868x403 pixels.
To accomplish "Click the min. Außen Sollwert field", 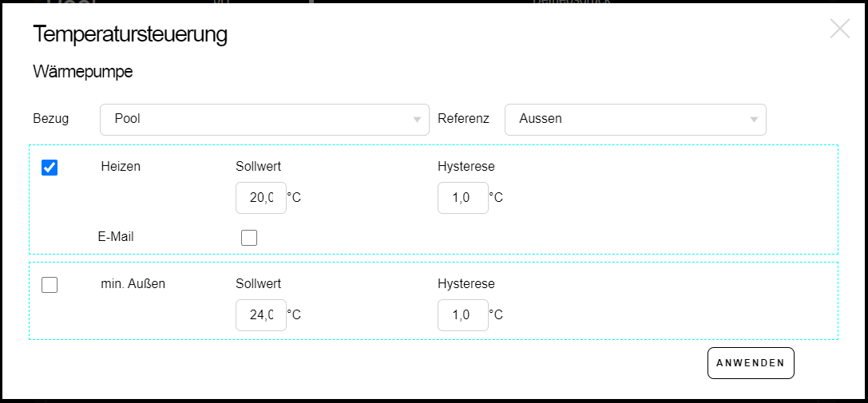I will (x=261, y=315).
